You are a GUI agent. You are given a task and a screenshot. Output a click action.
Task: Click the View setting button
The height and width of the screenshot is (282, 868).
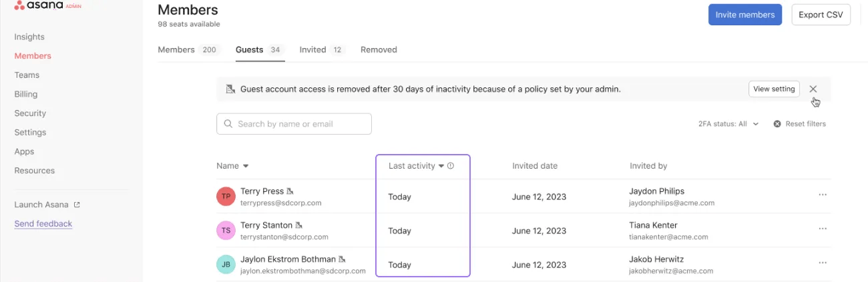coord(774,89)
